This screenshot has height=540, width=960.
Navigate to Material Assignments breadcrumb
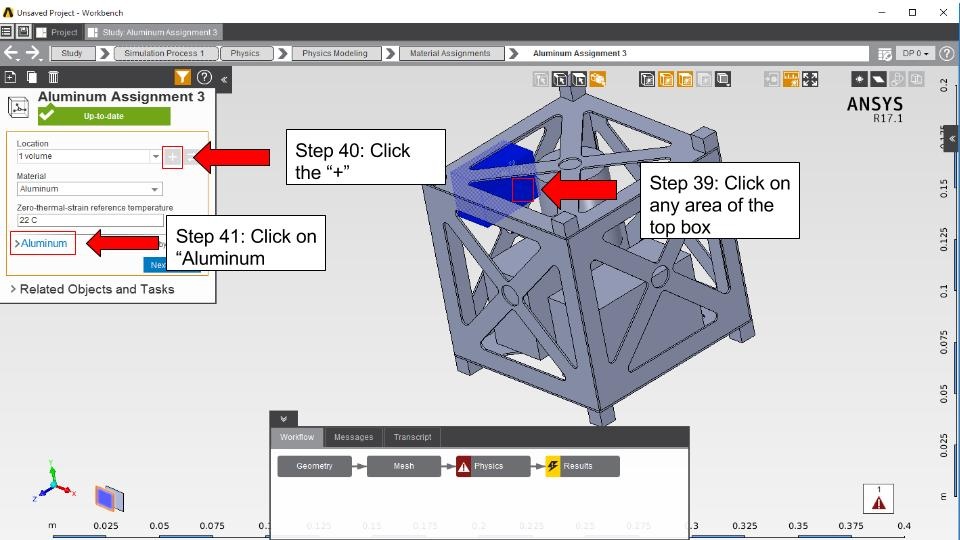[451, 53]
